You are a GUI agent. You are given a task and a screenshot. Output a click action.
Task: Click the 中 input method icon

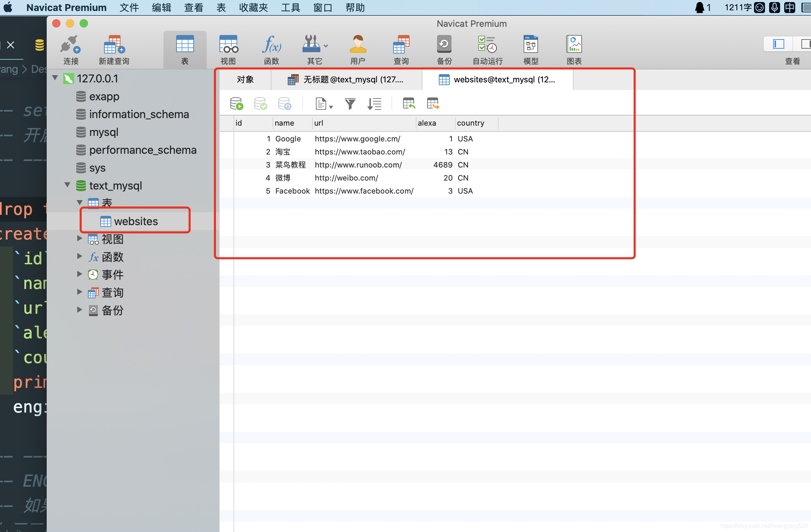(x=790, y=8)
